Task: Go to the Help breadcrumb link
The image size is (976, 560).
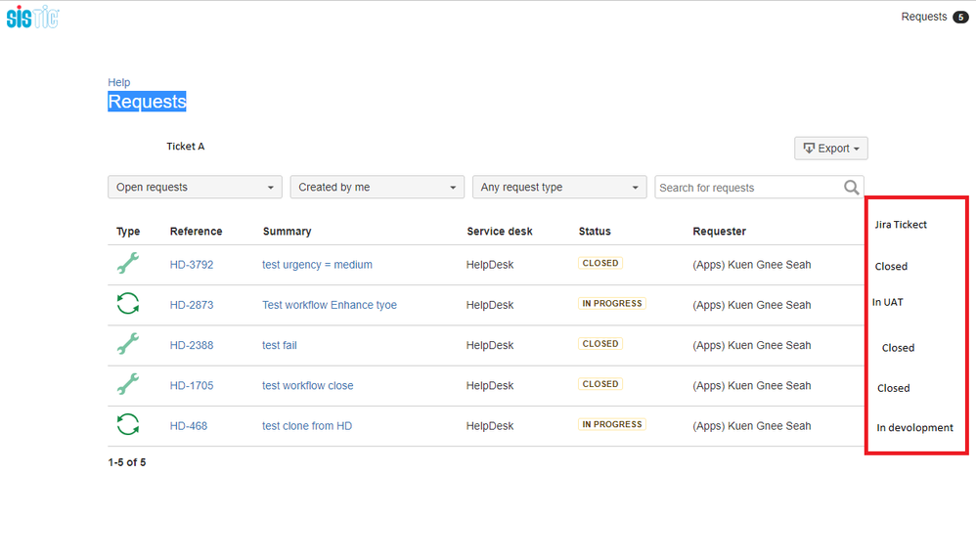Action: click(119, 82)
